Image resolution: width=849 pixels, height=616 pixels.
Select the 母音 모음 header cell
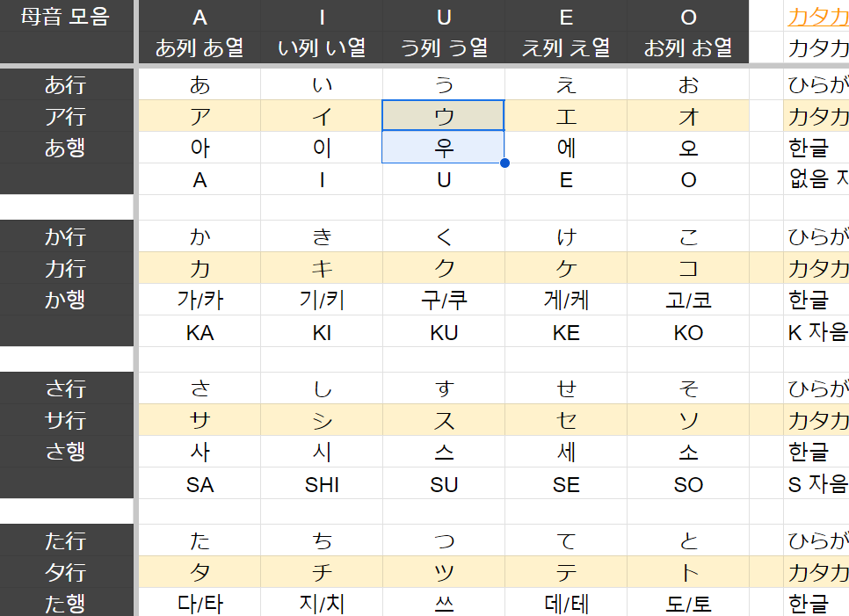(x=66, y=17)
